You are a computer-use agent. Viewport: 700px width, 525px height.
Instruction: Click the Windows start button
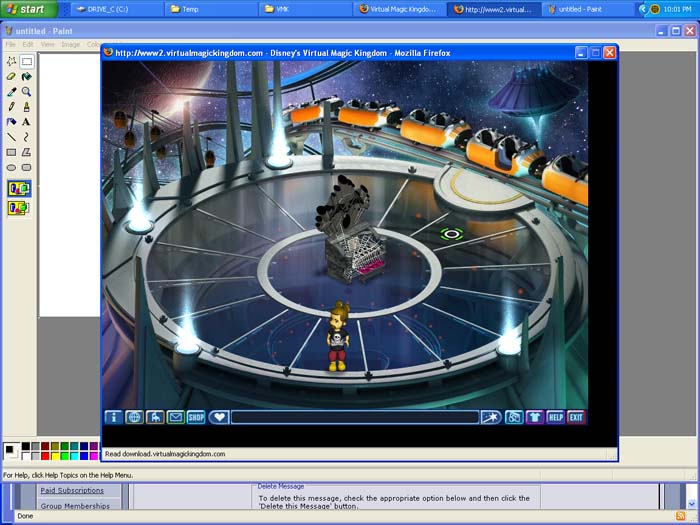click(x=29, y=9)
